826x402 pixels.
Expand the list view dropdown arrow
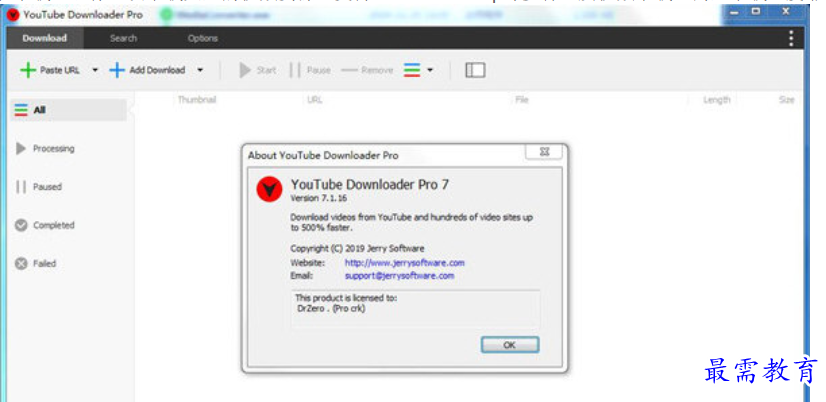[430, 70]
